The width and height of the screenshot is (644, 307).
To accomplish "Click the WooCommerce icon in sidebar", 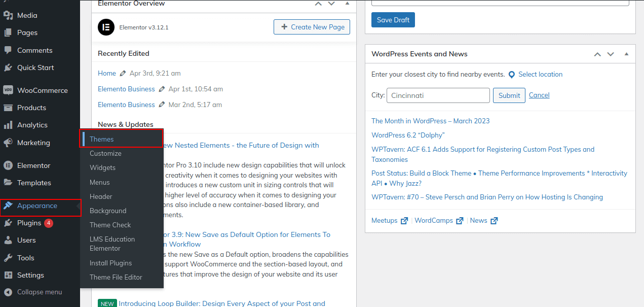I will coord(8,90).
